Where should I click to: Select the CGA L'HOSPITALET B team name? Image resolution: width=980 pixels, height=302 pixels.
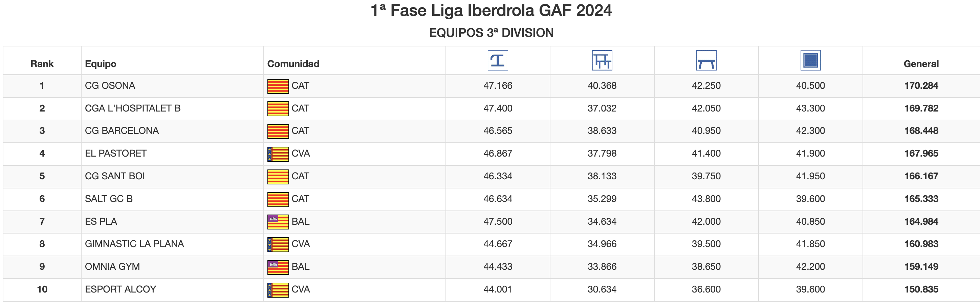click(132, 108)
